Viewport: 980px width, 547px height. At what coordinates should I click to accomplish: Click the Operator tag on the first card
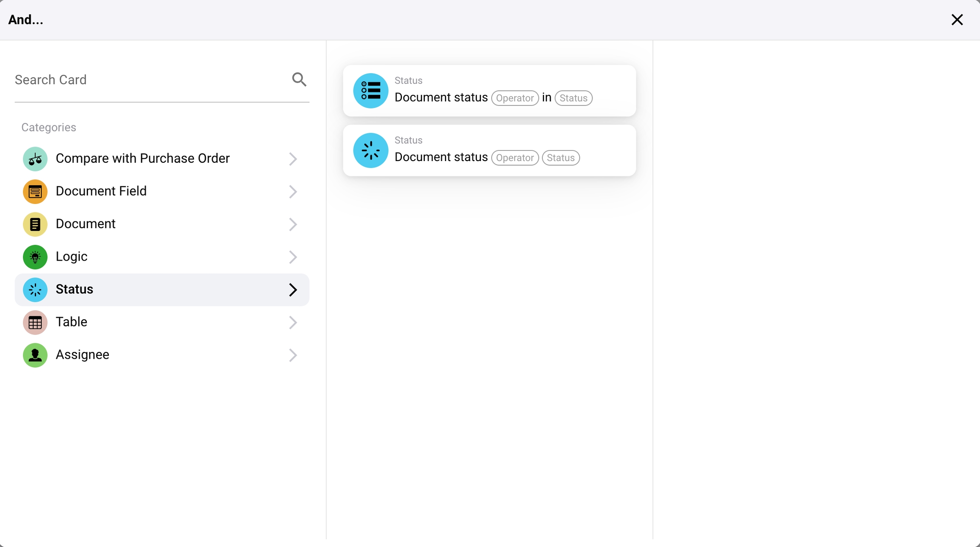[515, 98]
